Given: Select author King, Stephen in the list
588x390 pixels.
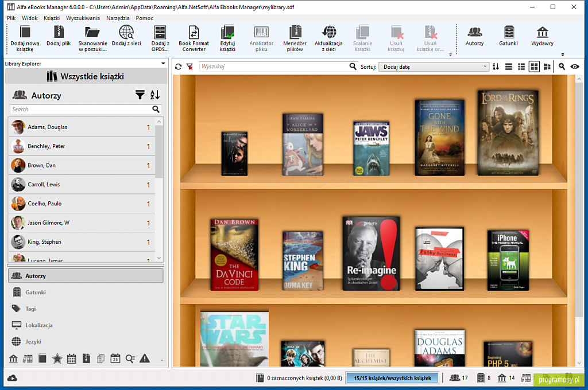Looking at the screenshot, I should 82,241.
